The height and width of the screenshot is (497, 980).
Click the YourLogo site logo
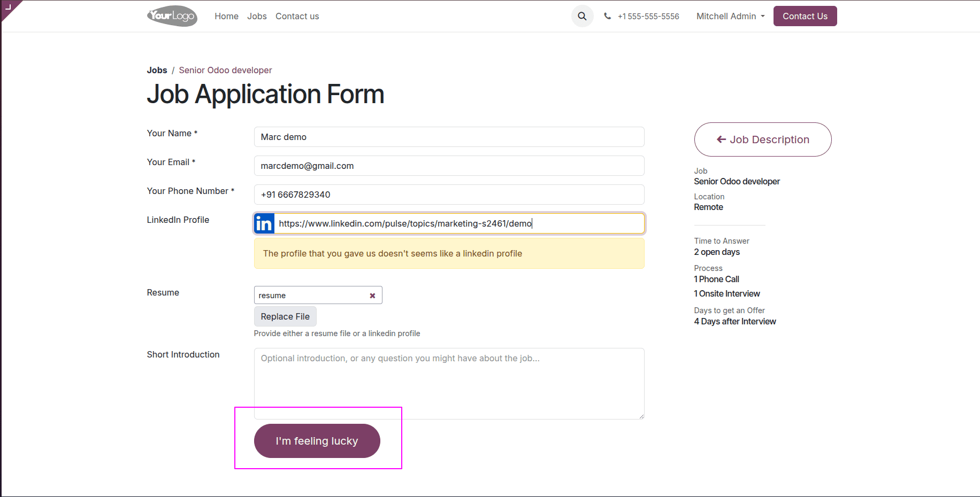[172, 16]
